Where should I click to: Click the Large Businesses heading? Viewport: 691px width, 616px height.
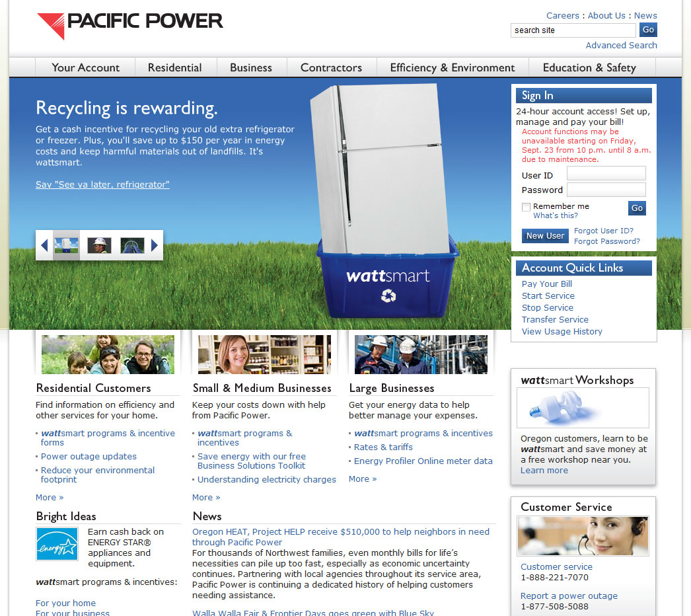[391, 388]
